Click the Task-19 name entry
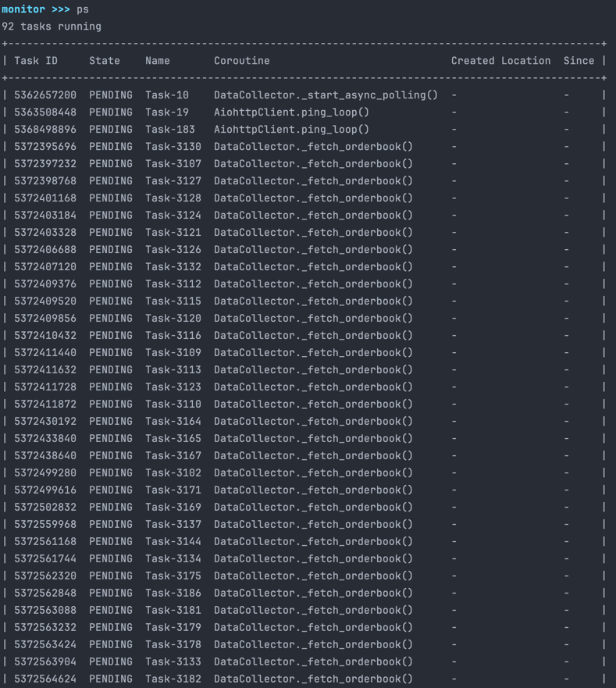The width and height of the screenshot is (616, 688). (167, 112)
